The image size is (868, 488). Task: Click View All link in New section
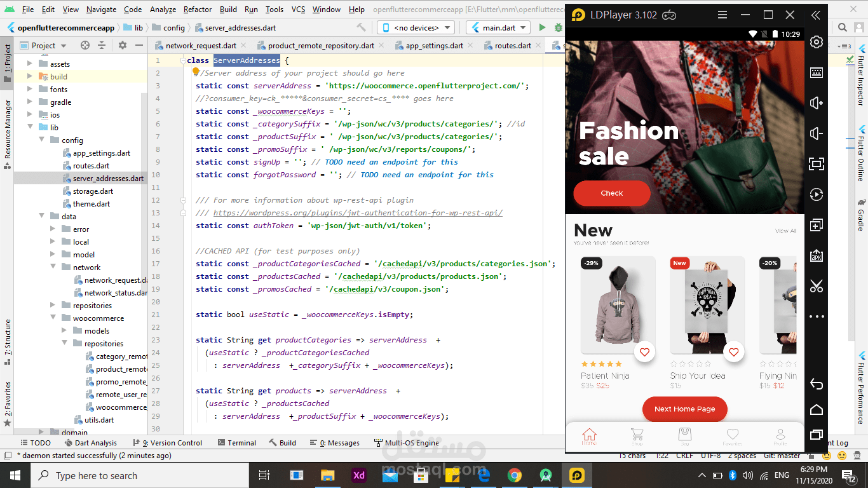pos(785,231)
